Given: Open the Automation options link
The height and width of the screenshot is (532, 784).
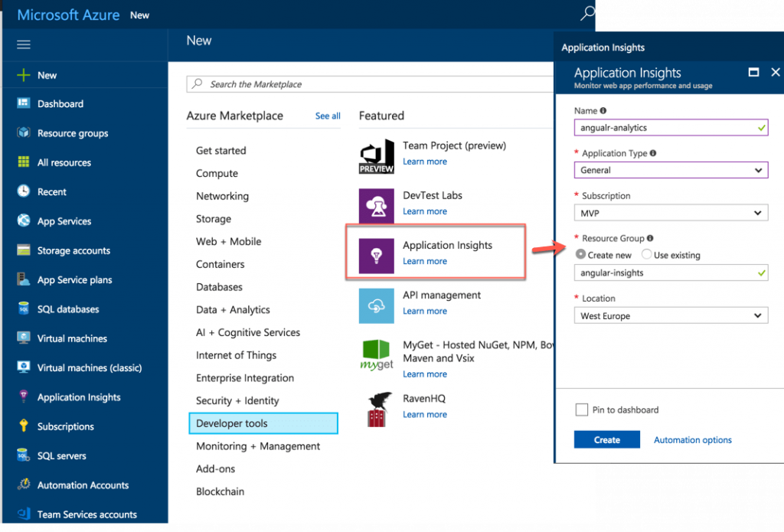Looking at the screenshot, I should [x=692, y=440].
